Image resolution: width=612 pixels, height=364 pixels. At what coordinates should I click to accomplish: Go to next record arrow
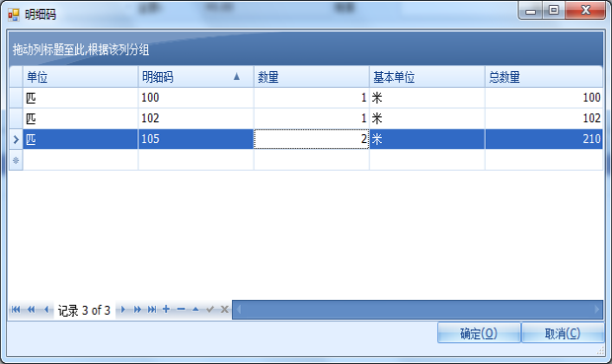point(123,310)
